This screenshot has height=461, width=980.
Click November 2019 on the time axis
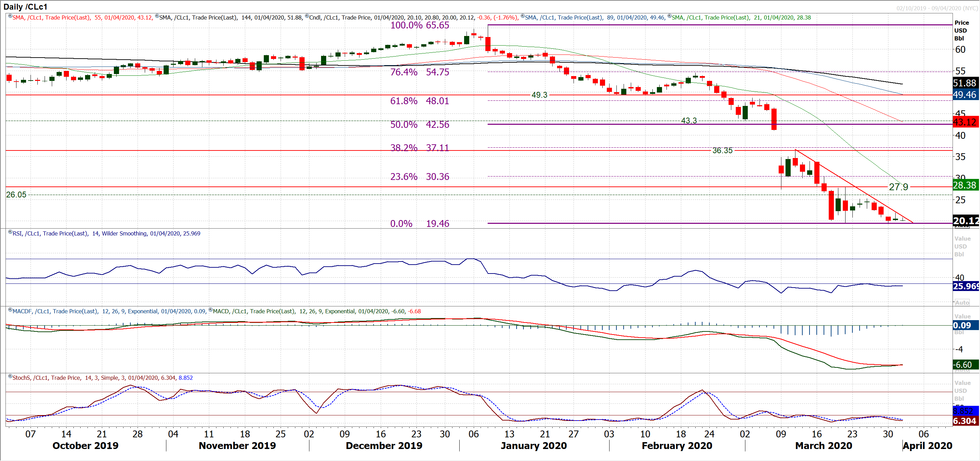click(237, 446)
